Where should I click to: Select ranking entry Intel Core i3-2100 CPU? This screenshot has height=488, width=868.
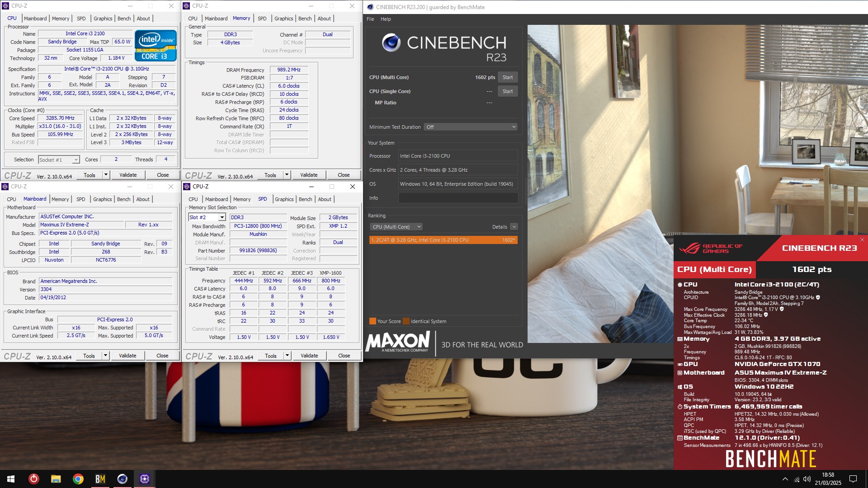pos(443,240)
